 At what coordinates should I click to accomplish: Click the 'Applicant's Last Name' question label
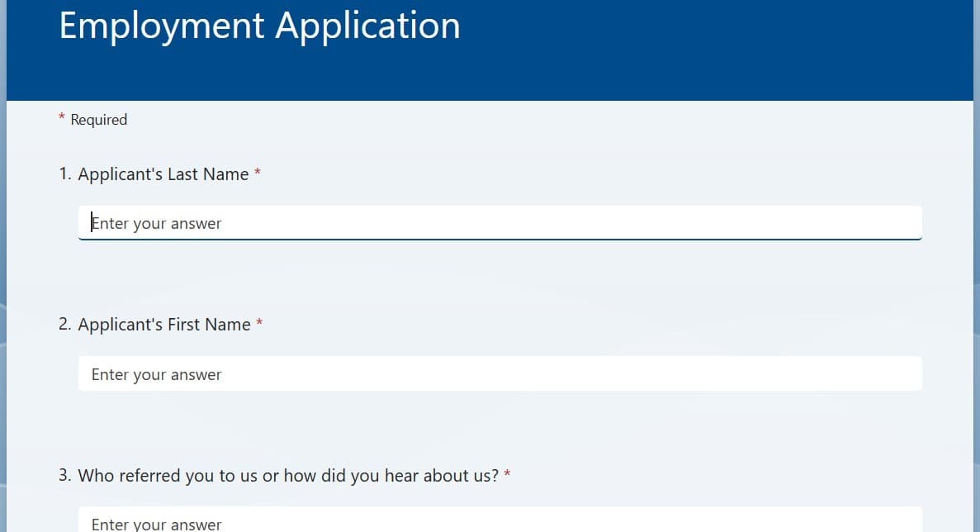pos(163,173)
